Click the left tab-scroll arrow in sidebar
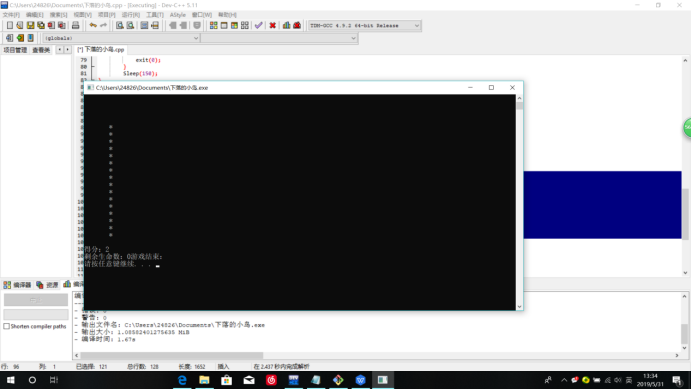This screenshot has width=692, height=389. [60, 49]
